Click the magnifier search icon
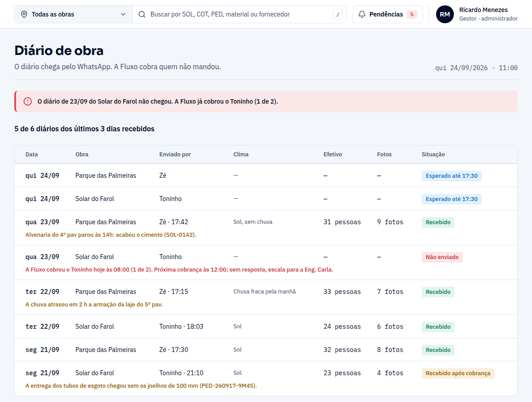Image resolution: width=532 pixels, height=402 pixels. click(x=142, y=14)
